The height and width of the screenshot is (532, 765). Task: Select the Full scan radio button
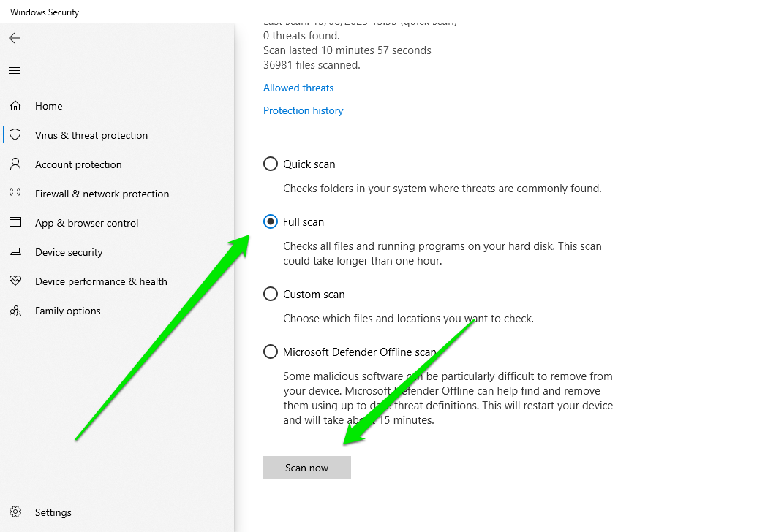click(x=271, y=222)
